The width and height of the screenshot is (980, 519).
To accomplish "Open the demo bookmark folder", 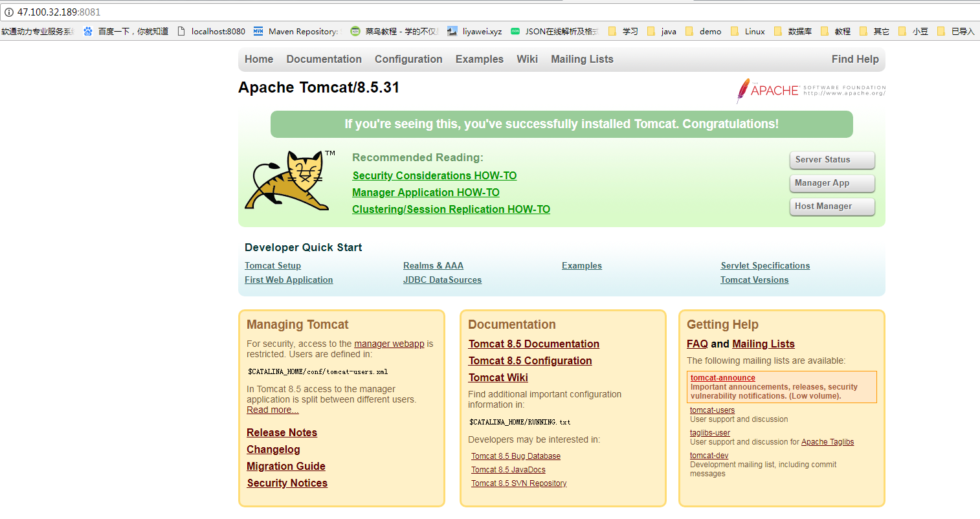I will (x=703, y=31).
